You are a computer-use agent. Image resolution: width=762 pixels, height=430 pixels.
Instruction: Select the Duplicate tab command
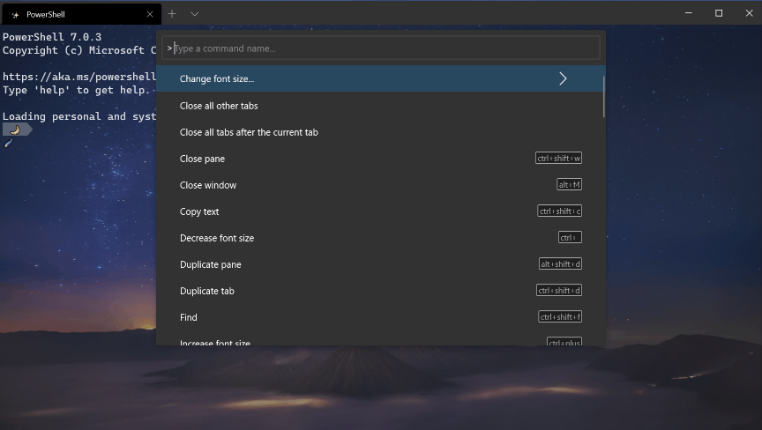pyautogui.click(x=207, y=291)
